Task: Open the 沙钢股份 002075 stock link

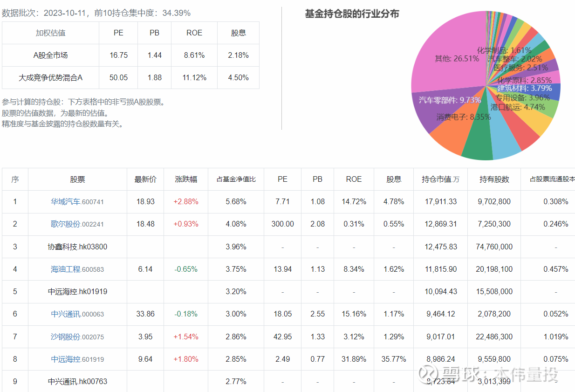Action: 77,337
